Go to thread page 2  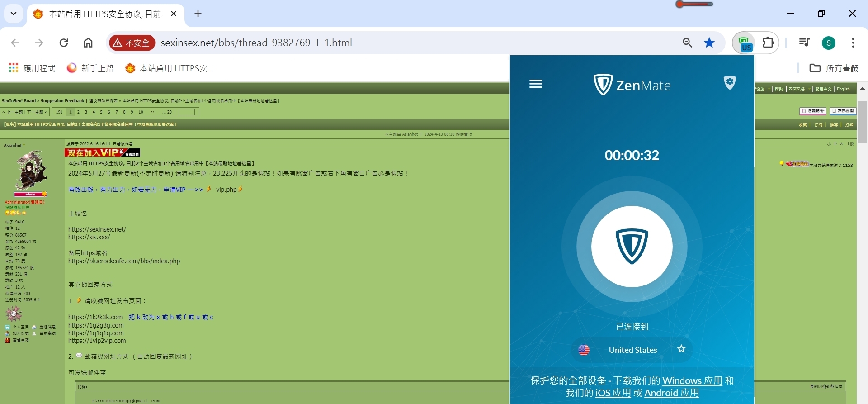[78, 112]
